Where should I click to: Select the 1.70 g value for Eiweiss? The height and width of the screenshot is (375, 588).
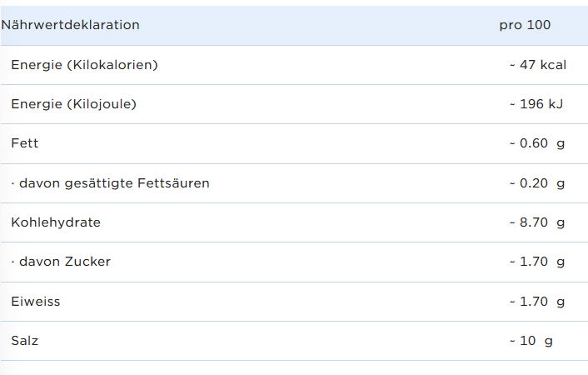click(x=537, y=302)
